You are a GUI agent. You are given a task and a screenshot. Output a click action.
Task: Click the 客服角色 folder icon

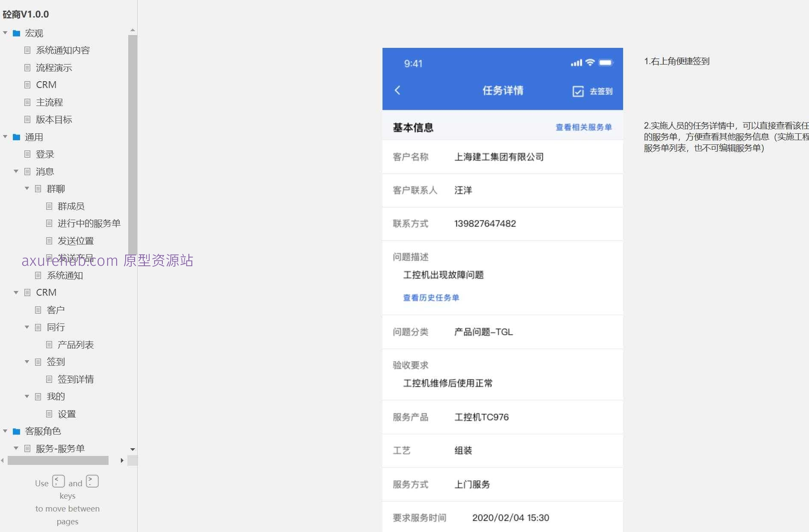pos(16,431)
